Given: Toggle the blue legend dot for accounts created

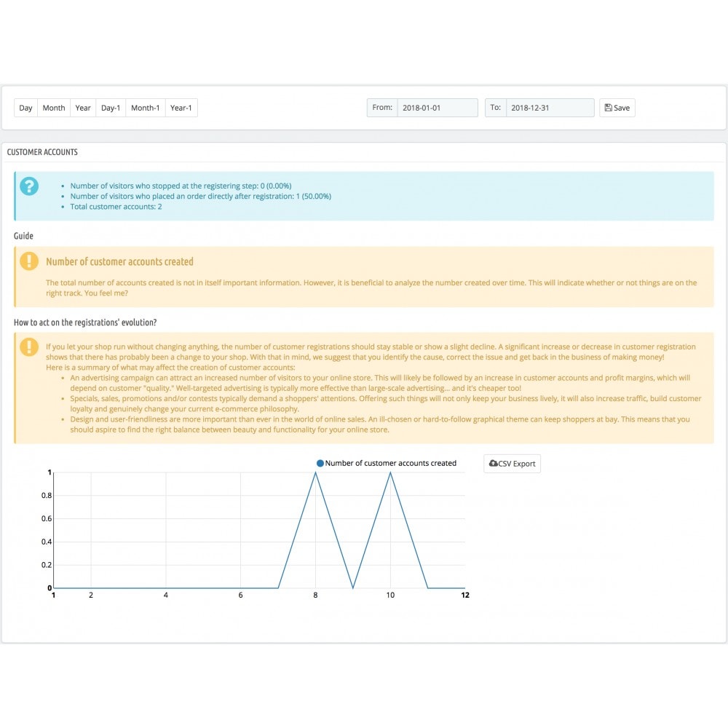Looking at the screenshot, I should pyautogui.click(x=320, y=463).
